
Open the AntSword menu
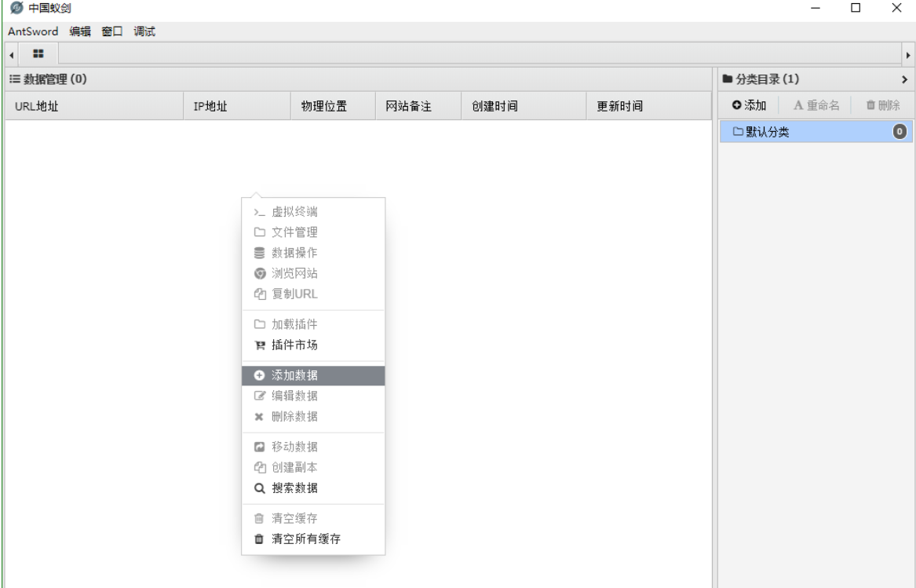(33, 31)
